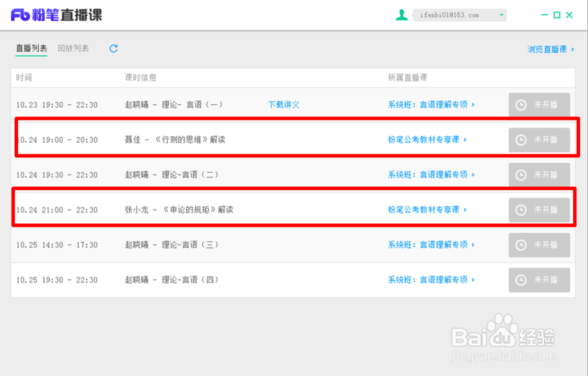
Task: Open 系统班：言语理解专项 from the first row
Action: pos(428,105)
